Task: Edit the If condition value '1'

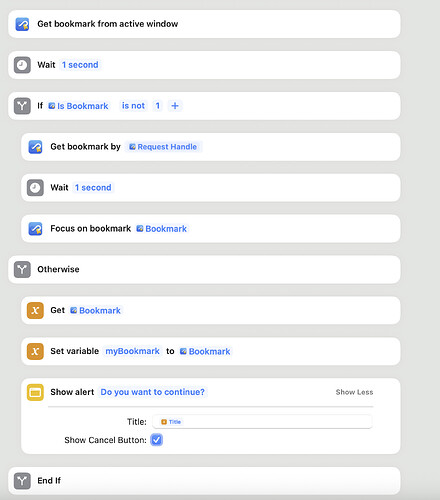Action: 158,106
